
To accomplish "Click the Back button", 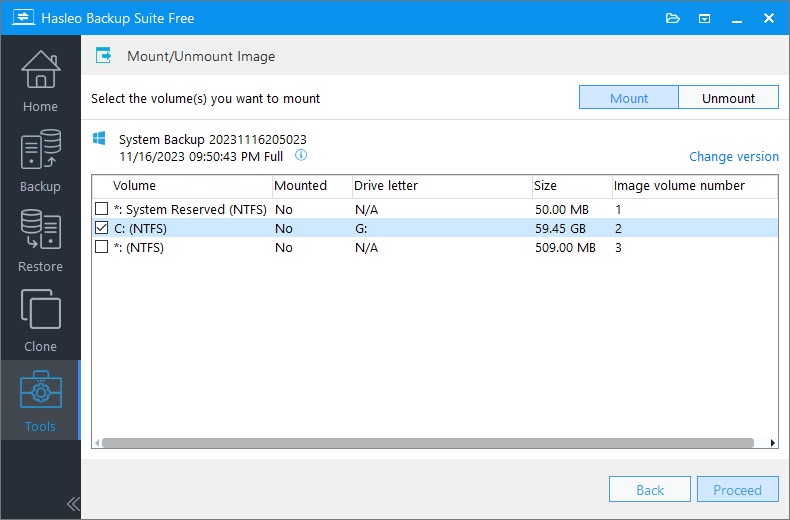I will click(x=650, y=489).
